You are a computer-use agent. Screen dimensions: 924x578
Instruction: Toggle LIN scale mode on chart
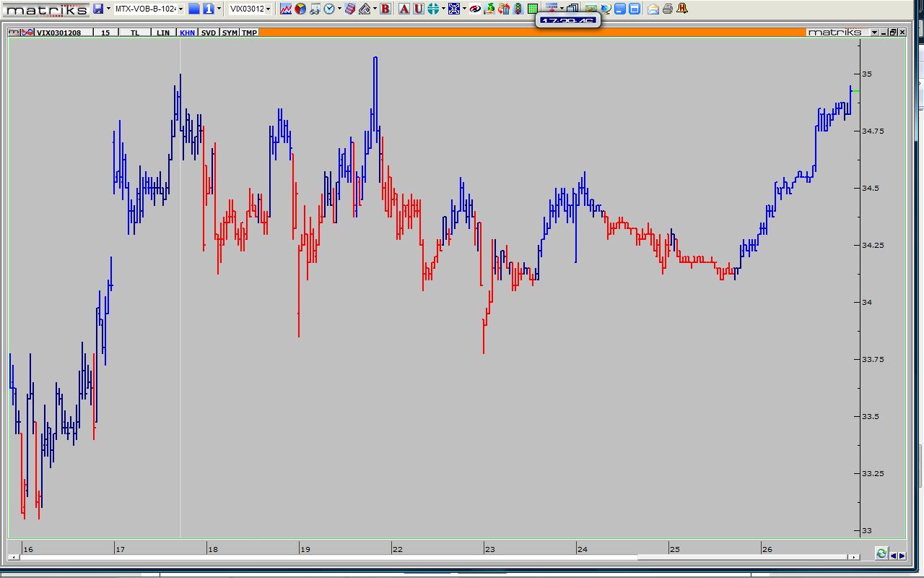pos(163,33)
